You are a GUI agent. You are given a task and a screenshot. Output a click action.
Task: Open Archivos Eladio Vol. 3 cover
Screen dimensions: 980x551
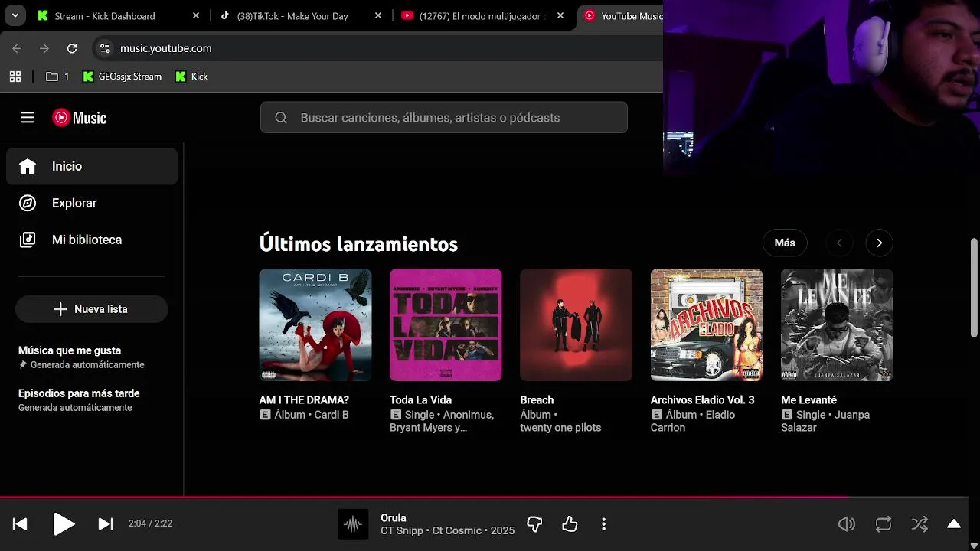point(707,324)
